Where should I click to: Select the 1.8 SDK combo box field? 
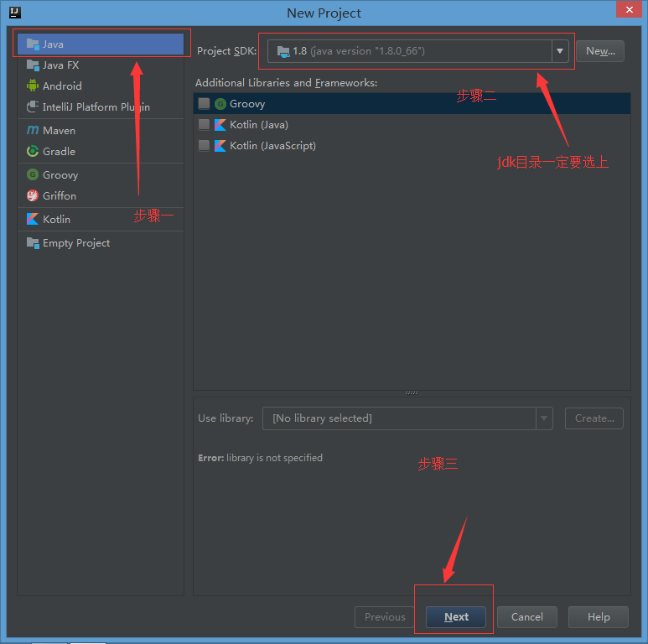411,51
